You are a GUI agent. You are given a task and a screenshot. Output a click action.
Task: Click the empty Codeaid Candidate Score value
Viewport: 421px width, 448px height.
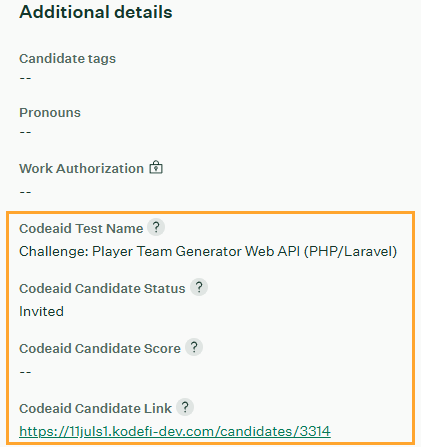coord(25,372)
